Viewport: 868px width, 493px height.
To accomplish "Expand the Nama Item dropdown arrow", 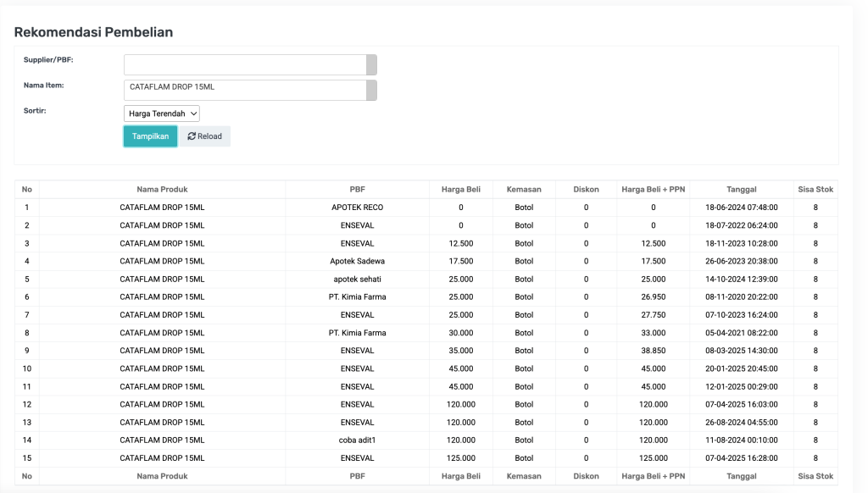I will pyautogui.click(x=371, y=91).
